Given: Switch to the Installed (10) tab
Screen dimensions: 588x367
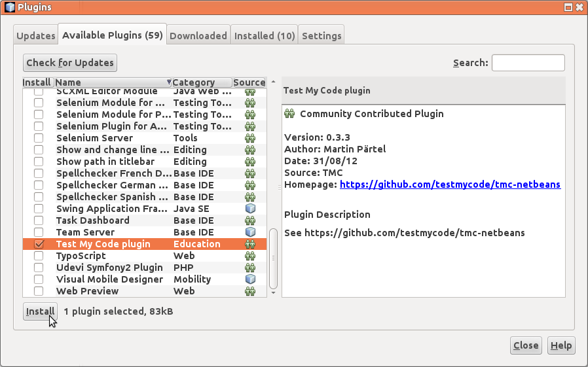Looking at the screenshot, I should pos(265,36).
